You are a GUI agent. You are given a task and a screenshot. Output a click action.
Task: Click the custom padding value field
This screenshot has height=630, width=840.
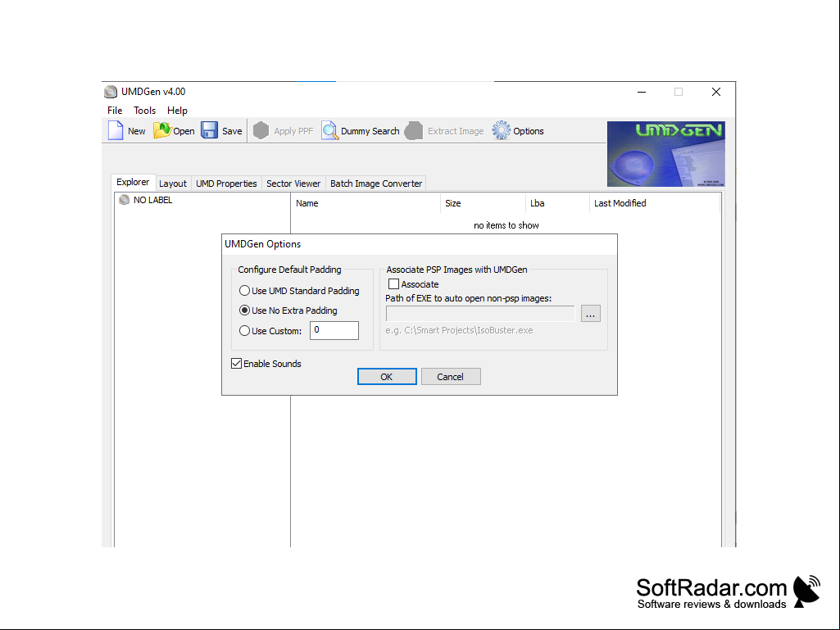(x=334, y=330)
